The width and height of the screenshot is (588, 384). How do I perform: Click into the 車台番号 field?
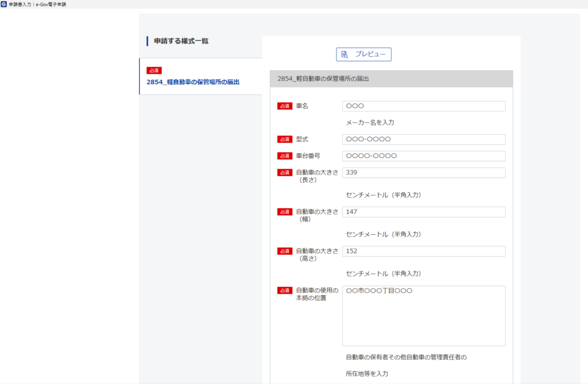[x=423, y=156]
